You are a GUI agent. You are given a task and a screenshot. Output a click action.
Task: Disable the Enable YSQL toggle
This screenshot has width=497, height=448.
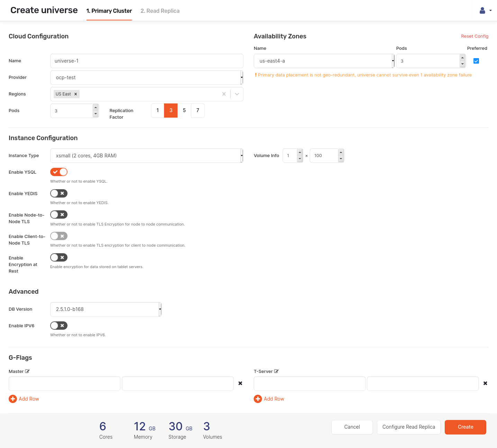59,172
